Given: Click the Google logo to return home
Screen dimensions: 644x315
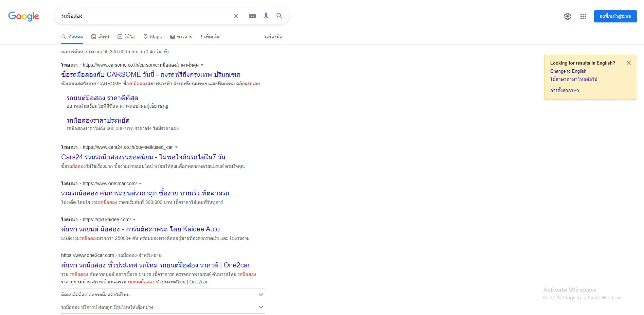Looking at the screenshot, I should point(23,16).
